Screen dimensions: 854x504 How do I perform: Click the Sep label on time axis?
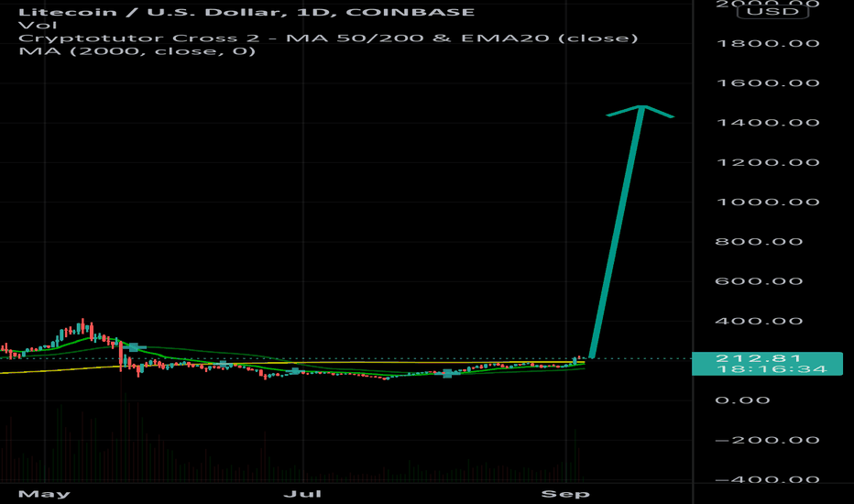click(565, 494)
